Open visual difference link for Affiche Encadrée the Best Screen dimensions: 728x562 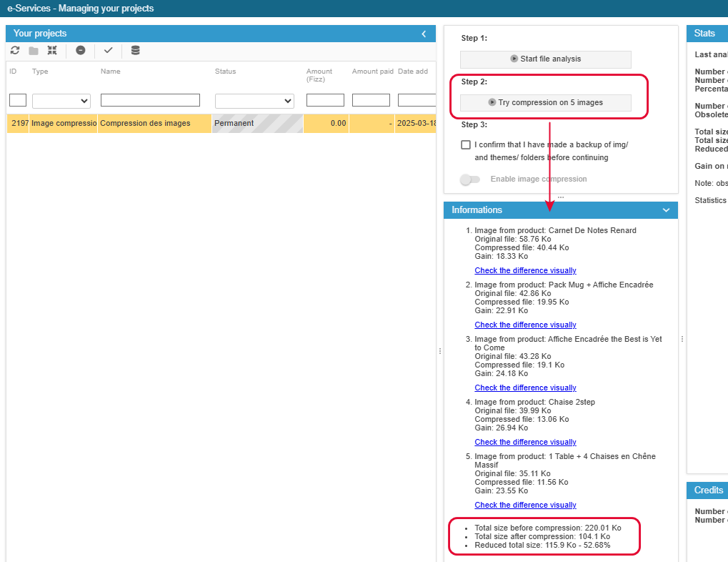525,388
